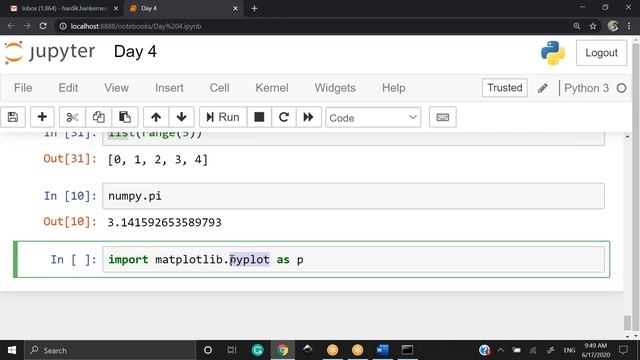Show hidden system tray icons chevron
Image resolution: width=640 pixels, height=360 pixels.
pos(500,350)
